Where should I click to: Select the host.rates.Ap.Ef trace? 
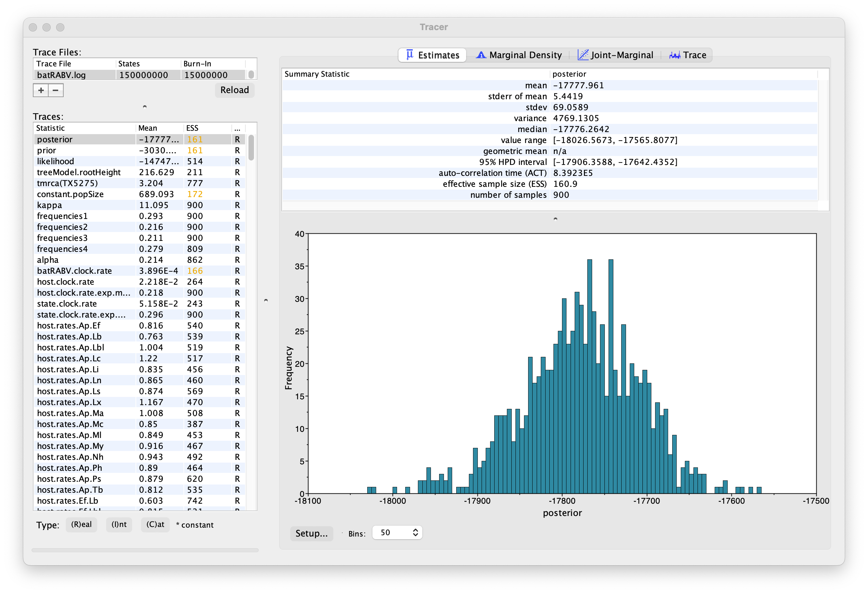click(140, 325)
